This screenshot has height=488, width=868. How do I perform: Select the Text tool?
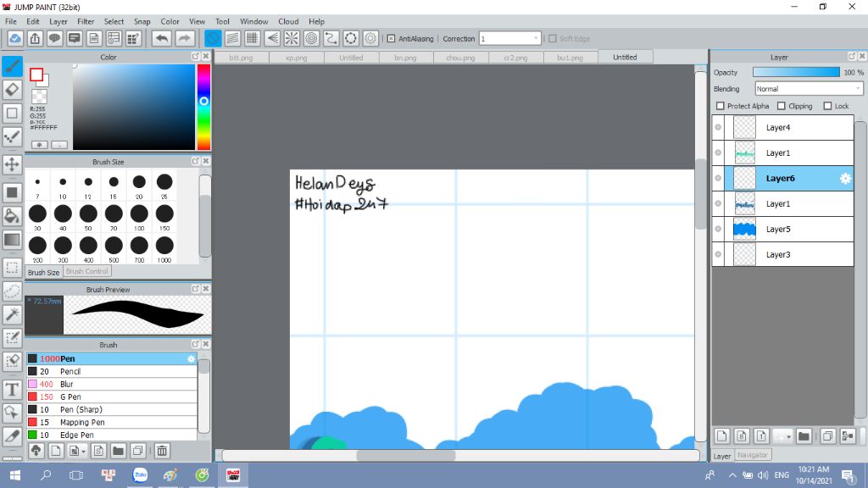[x=12, y=390]
